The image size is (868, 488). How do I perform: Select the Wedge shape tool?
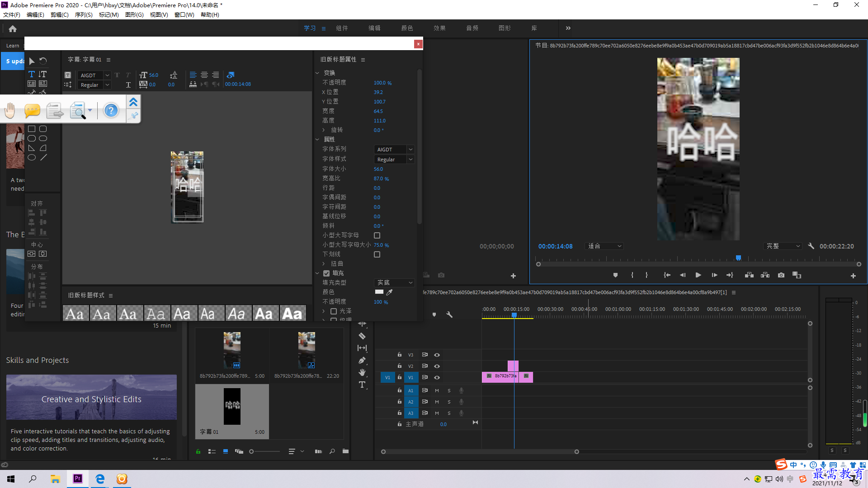32,148
